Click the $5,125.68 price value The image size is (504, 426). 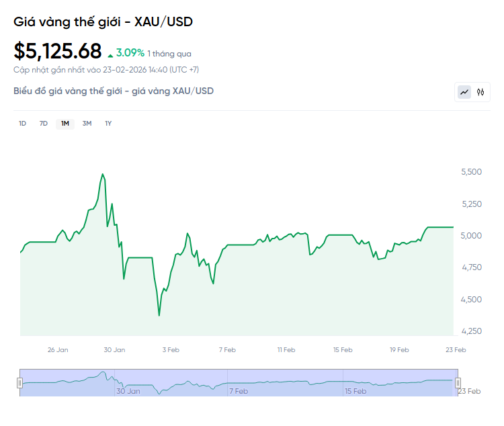pyautogui.click(x=58, y=51)
